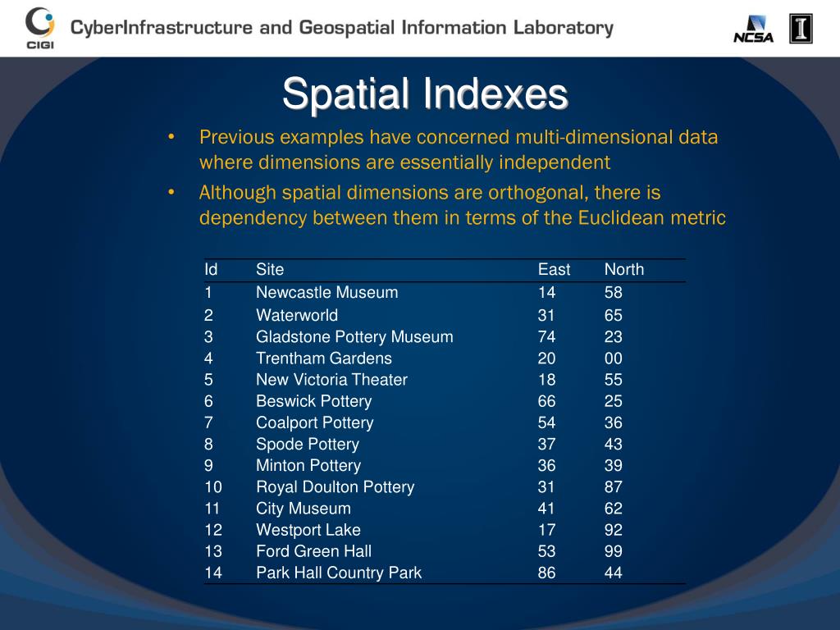Screen dimensions: 840x630
Task: Click North value 25 for Beswick Pottery
Action: (x=614, y=401)
